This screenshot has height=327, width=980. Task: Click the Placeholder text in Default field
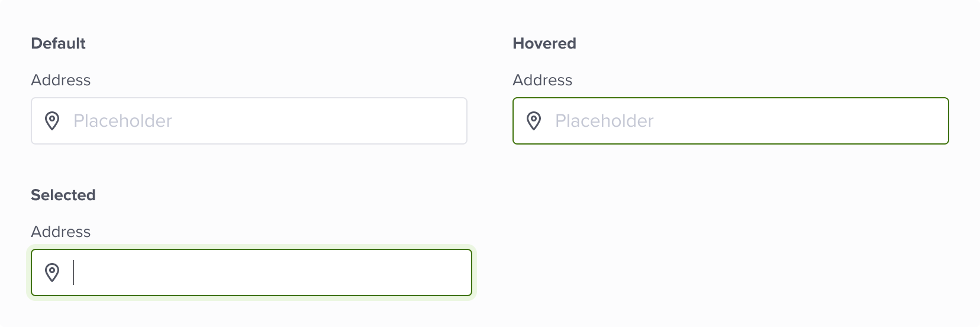pos(122,121)
